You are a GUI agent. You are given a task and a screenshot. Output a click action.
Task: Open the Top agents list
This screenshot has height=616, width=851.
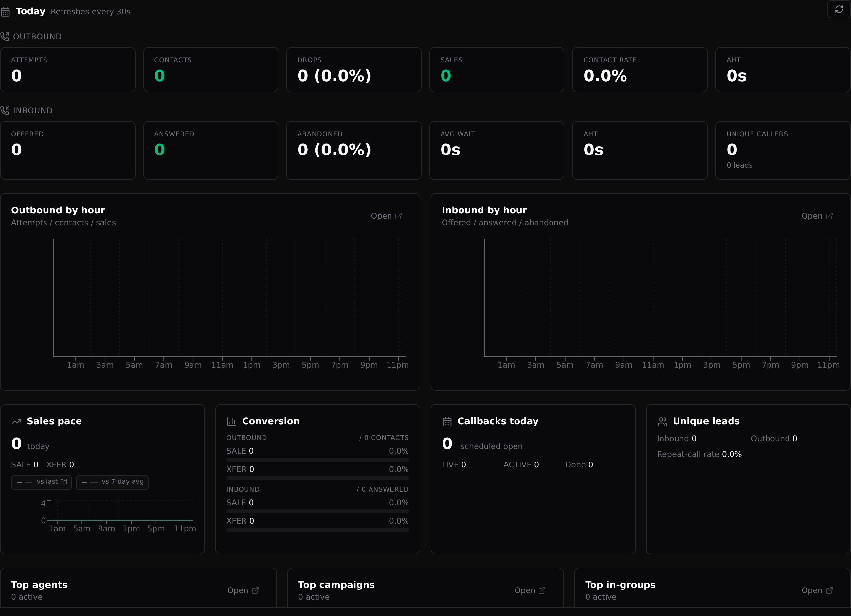tap(243, 590)
